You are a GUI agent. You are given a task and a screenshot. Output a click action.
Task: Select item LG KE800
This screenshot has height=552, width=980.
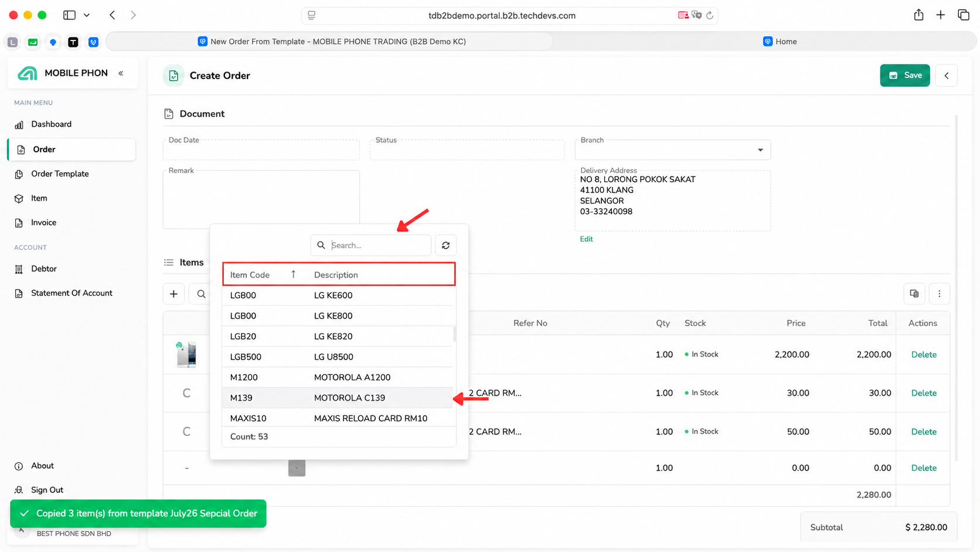(338, 316)
